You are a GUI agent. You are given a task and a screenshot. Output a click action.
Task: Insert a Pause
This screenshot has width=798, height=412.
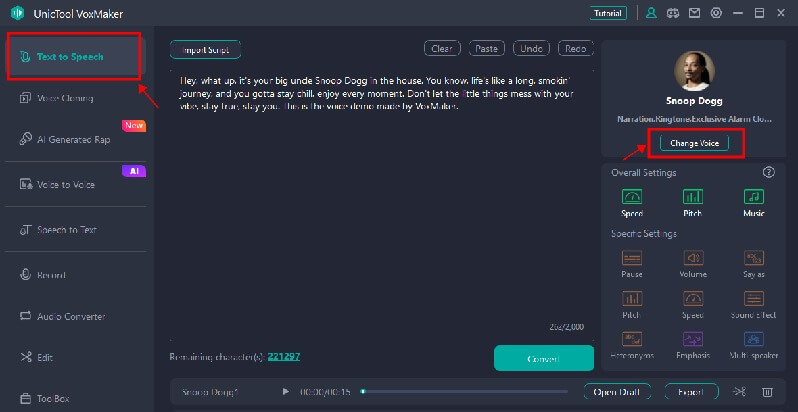[x=632, y=264]
